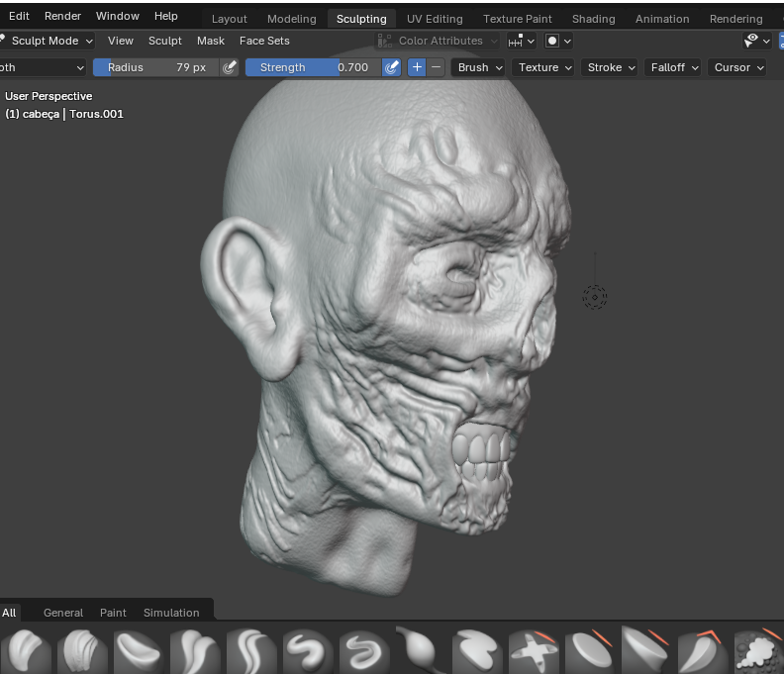Expand the Falloff settings popover
This screenshot has width=784, height=674.
tap(673, 67)
